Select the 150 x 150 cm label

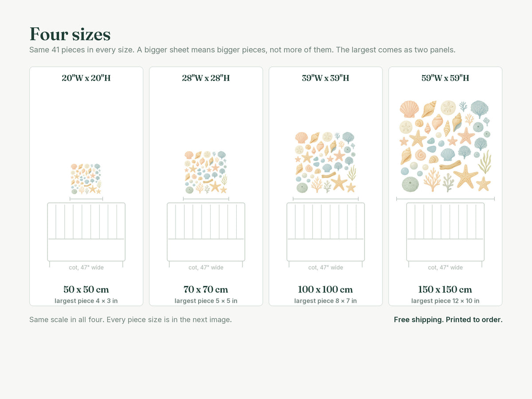[x=445, y=289]
